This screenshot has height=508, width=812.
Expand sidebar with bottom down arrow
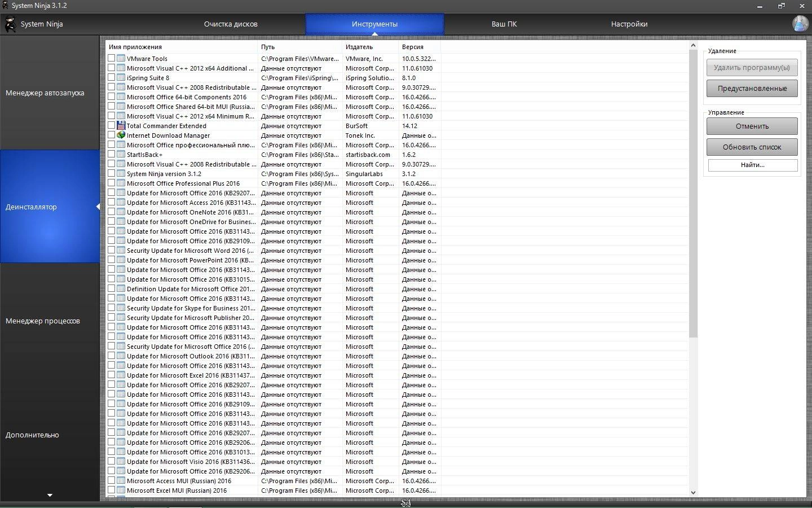point(50,495)
